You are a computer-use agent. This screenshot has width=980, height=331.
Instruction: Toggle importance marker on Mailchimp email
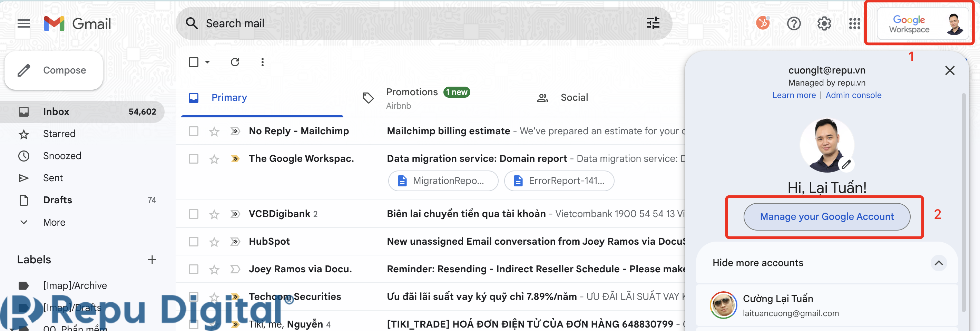point(235,131)
